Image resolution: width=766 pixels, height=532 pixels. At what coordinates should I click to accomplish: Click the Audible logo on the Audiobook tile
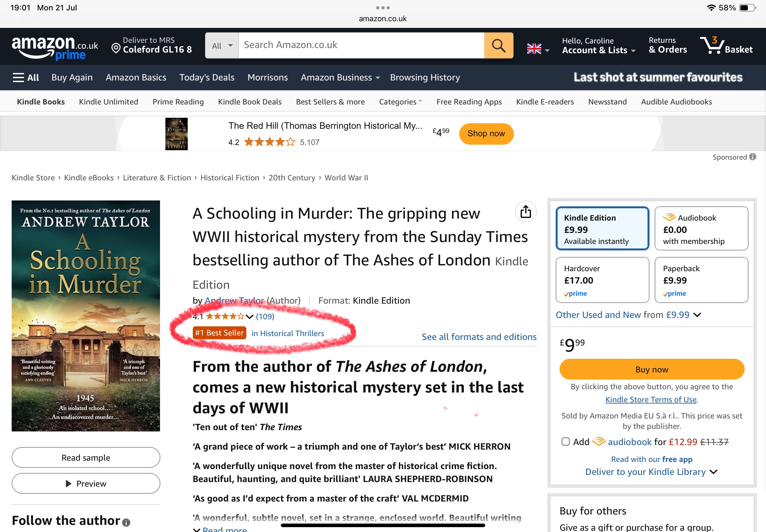point(670,217)
